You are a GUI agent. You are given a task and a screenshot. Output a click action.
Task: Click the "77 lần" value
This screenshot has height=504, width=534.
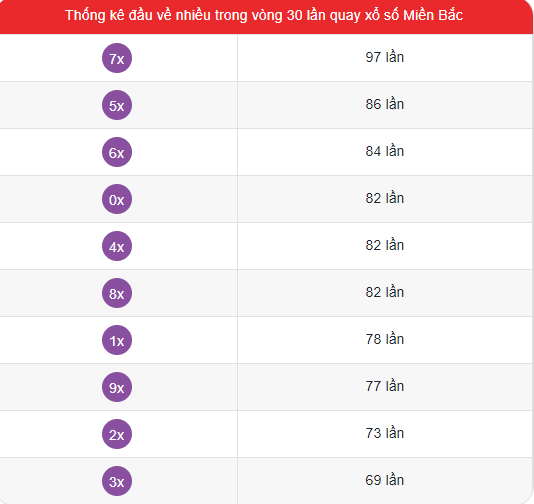pos(384,386)
